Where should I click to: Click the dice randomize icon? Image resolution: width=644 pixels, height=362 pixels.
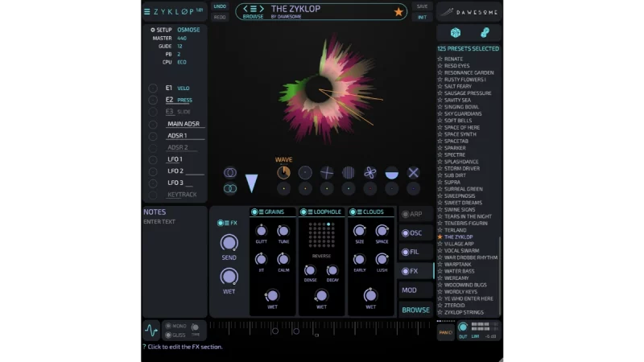pos(456,33)
